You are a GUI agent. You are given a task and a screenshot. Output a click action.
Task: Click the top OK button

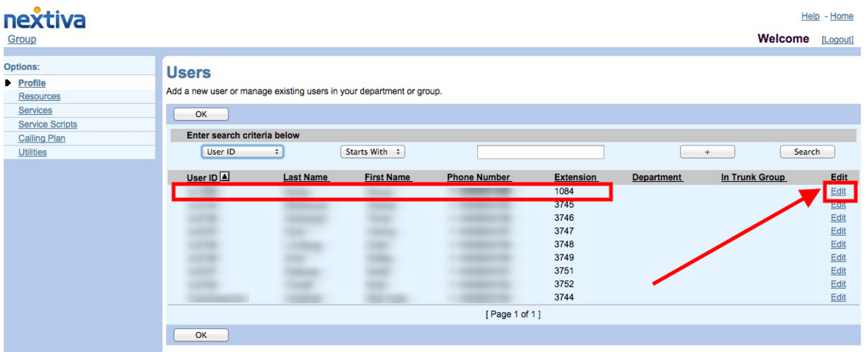201,114
